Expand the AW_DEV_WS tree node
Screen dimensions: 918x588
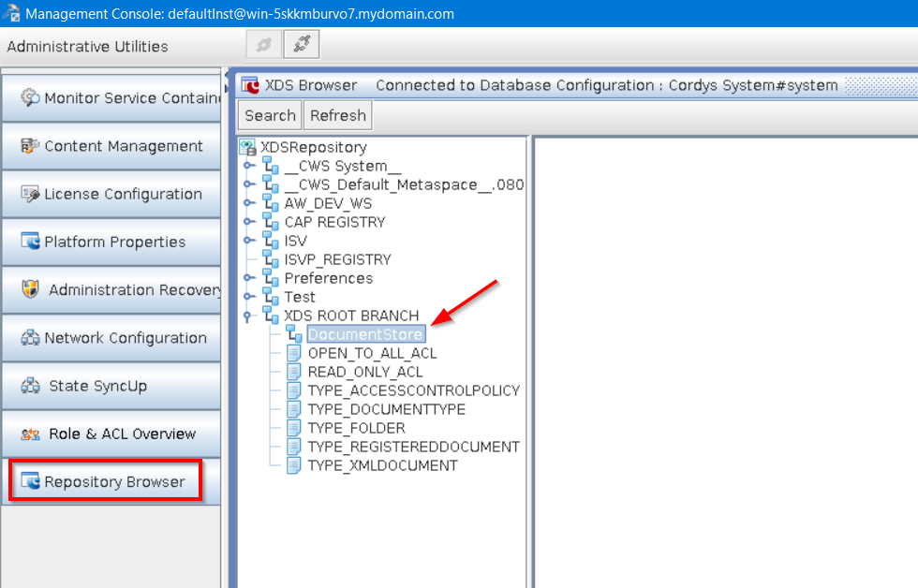pos(248,203)
